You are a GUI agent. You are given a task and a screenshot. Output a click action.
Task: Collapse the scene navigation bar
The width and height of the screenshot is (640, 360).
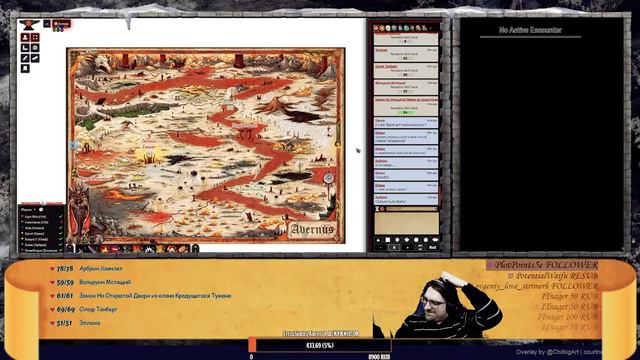point(47,24)
